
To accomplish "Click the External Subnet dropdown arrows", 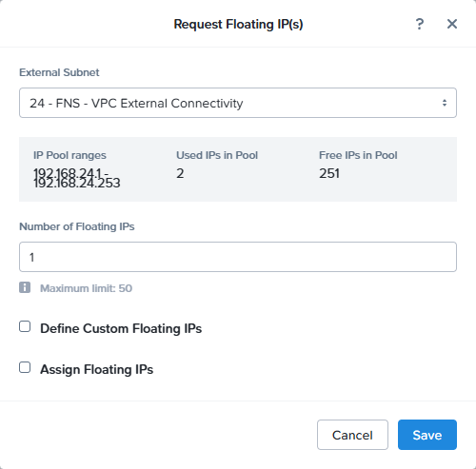I will pyautogui.click(x=445, y=103).
